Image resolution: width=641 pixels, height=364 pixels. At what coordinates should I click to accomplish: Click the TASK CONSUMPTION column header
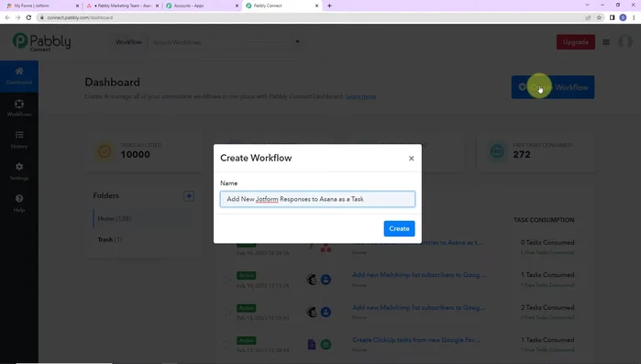click(x=544, y=220)
